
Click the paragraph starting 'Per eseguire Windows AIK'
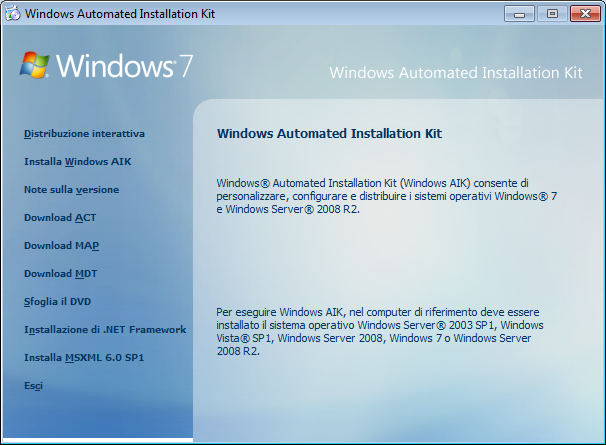380,332
